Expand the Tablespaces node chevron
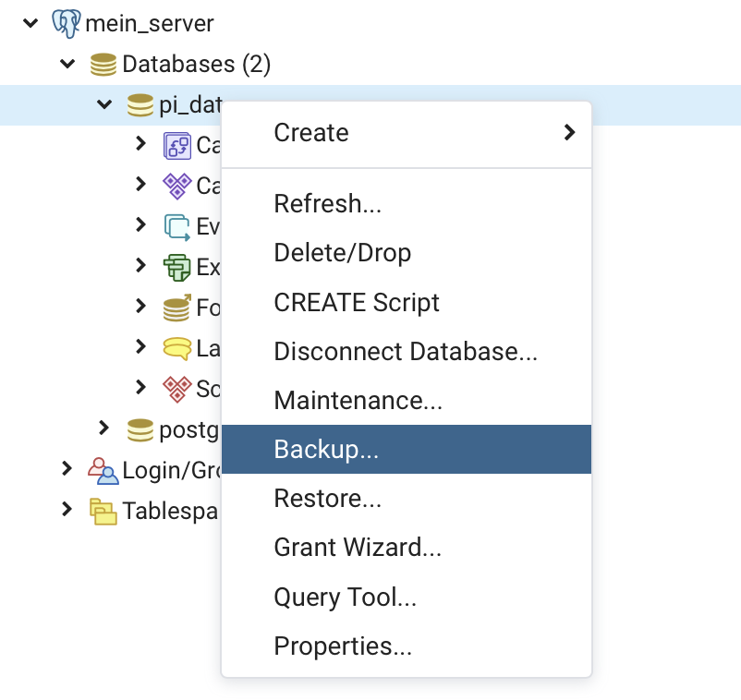The width and height of the screenshot is (741, 700). pyautogui.click(x=67, y=509)
